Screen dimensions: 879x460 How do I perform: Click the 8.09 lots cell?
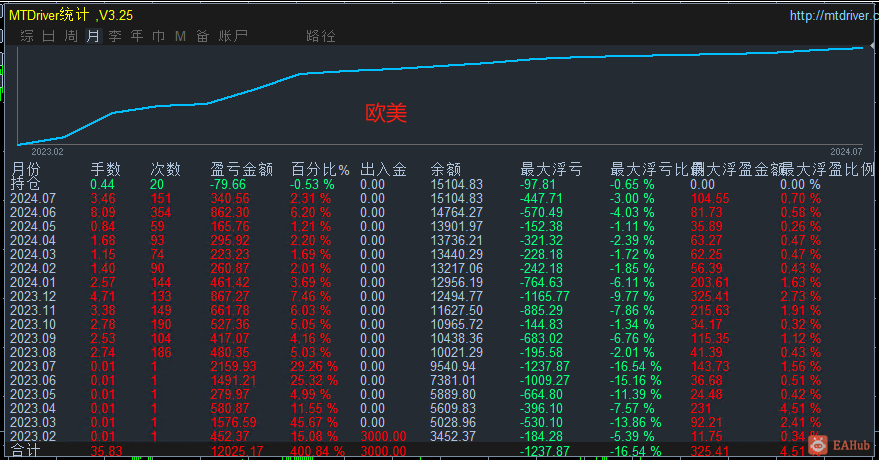(x=103, y=212)
